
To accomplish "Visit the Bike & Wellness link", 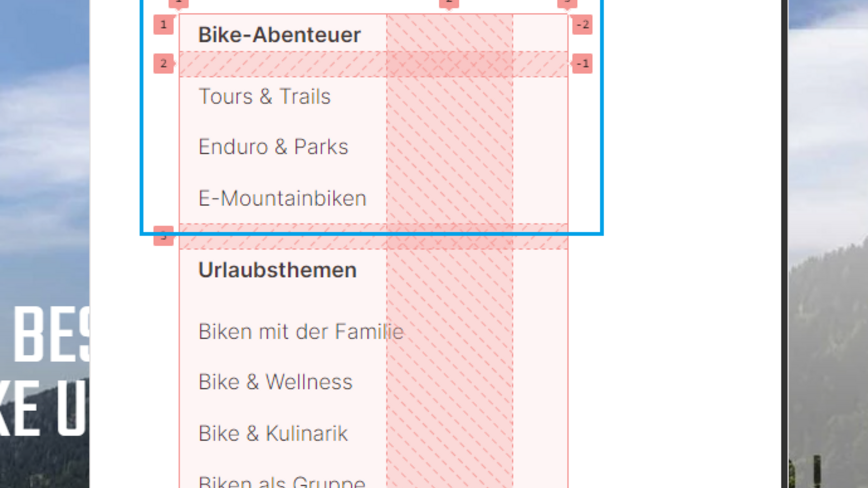I will pos(275,382).
